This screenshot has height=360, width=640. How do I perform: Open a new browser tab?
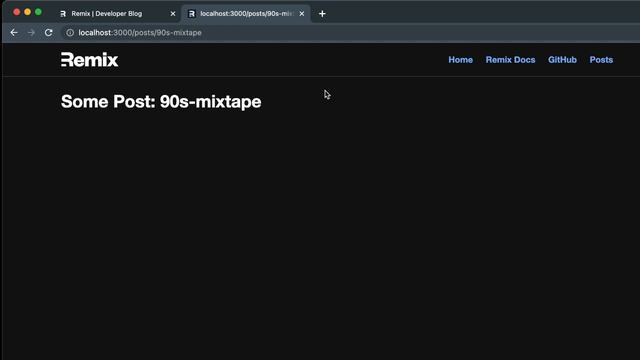click(322, 14)
